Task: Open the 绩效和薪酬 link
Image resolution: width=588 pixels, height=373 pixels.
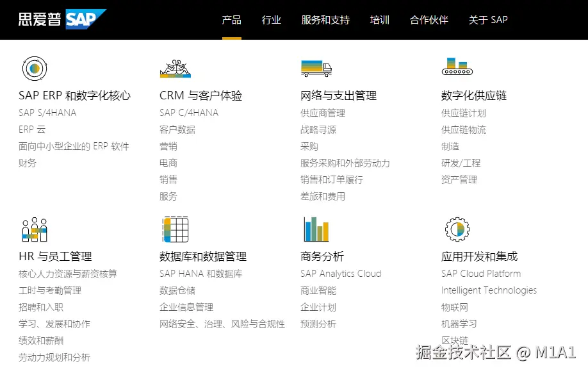Action: pyautogui.click(x=41, y=340)
